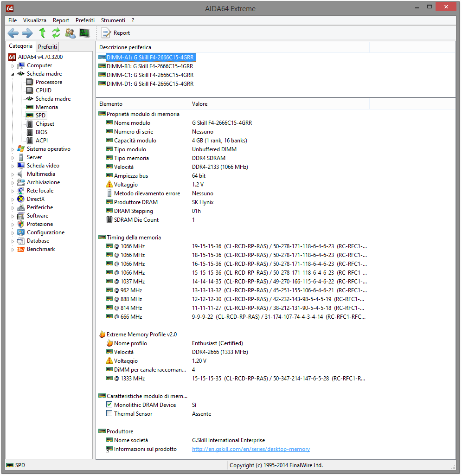Open the ? help menu
462x476 pixels.
pos(133,20)
